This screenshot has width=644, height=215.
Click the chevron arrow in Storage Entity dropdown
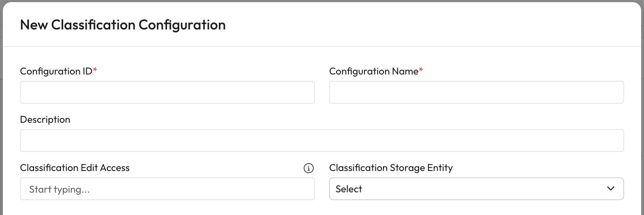tap(611, 189)
